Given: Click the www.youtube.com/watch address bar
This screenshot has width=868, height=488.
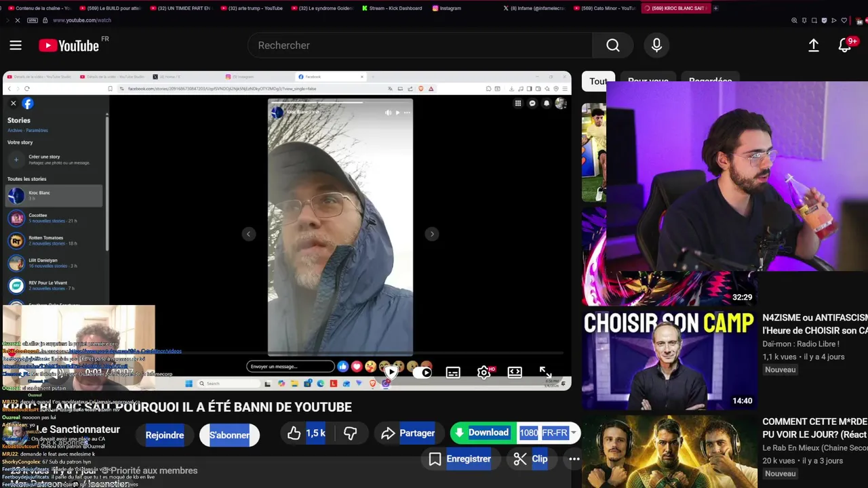Looking at the screenshot, I should point(82,20).
